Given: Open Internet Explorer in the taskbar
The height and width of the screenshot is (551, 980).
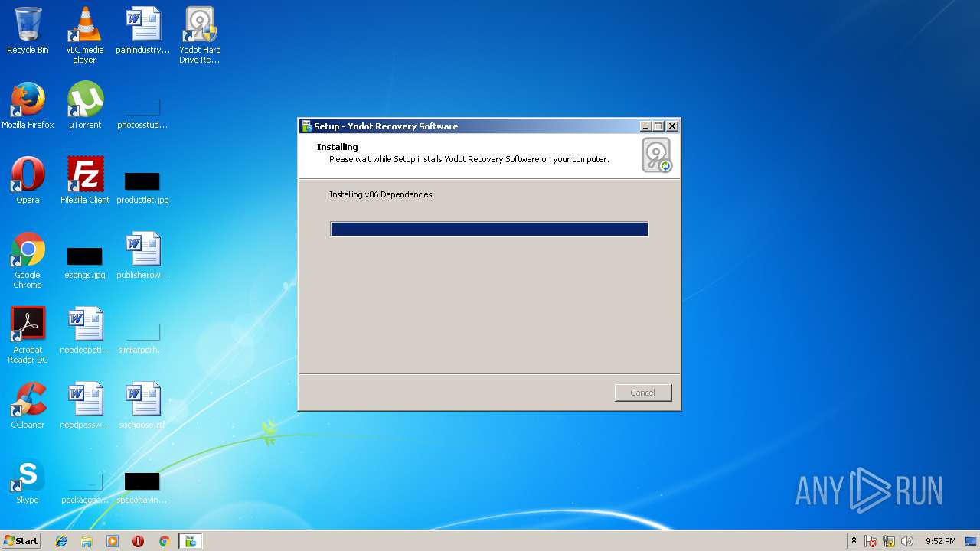Looking at the screenshot, I should (61, 541).
